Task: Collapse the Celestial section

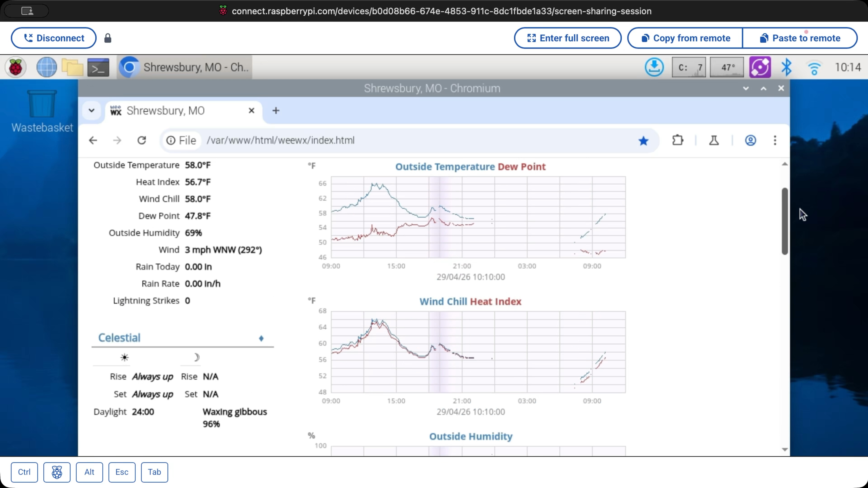Action: click(261, 338)
